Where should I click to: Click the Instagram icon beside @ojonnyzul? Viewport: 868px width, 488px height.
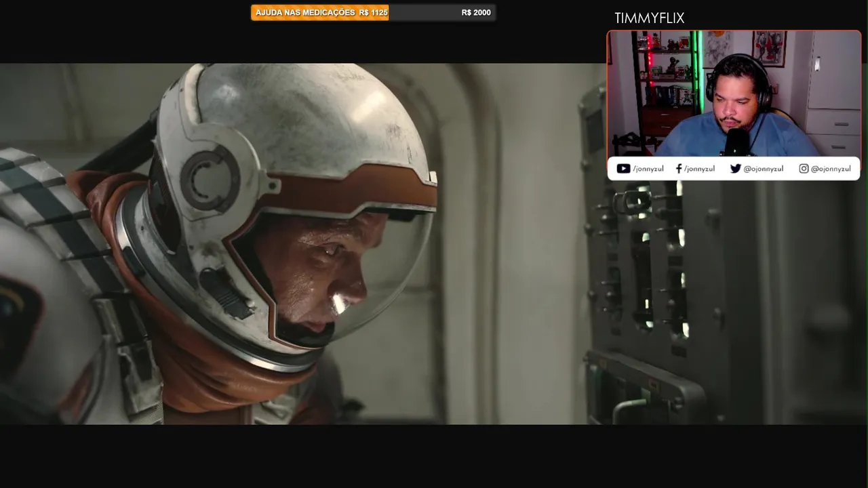(x=804, y=169)
